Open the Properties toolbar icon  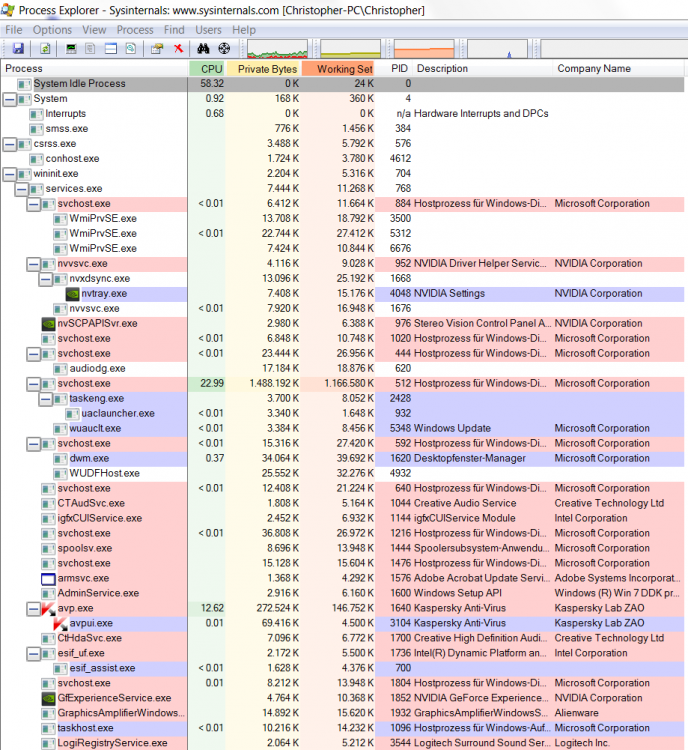coord(157,48)
